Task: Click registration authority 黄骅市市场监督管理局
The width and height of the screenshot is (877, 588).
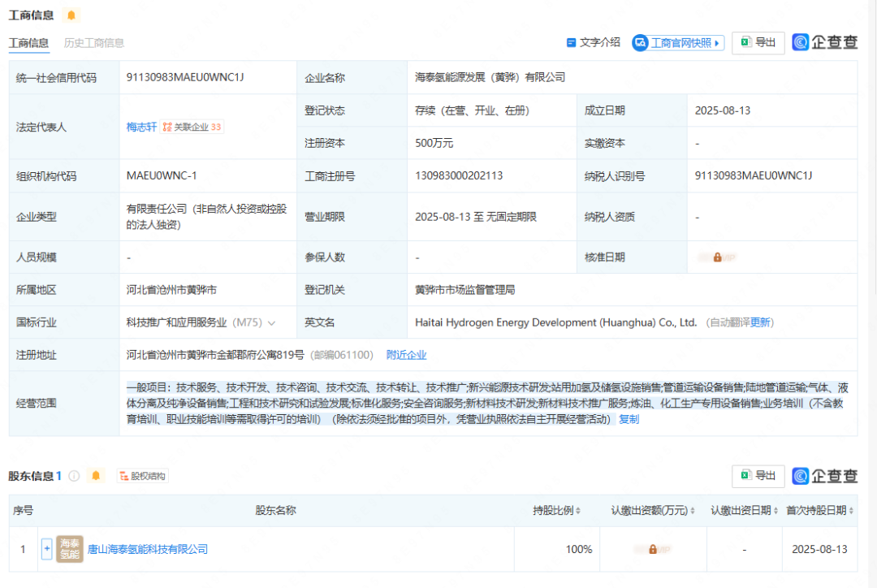Action: coord(464,290)
